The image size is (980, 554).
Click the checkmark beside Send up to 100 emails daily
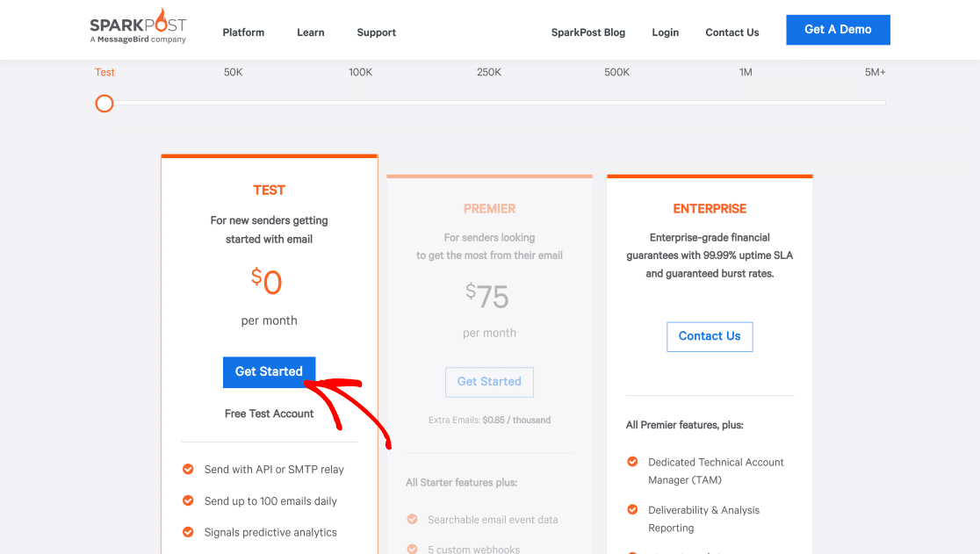pos(188,500)
